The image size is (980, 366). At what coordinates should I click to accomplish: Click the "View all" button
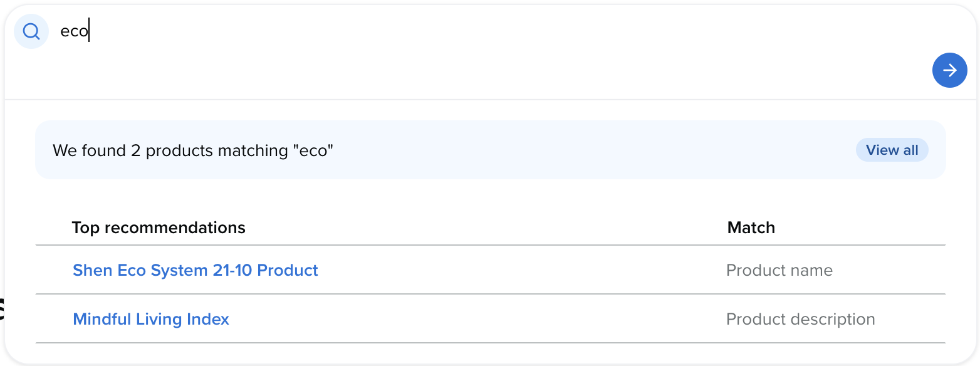point(892,150)
